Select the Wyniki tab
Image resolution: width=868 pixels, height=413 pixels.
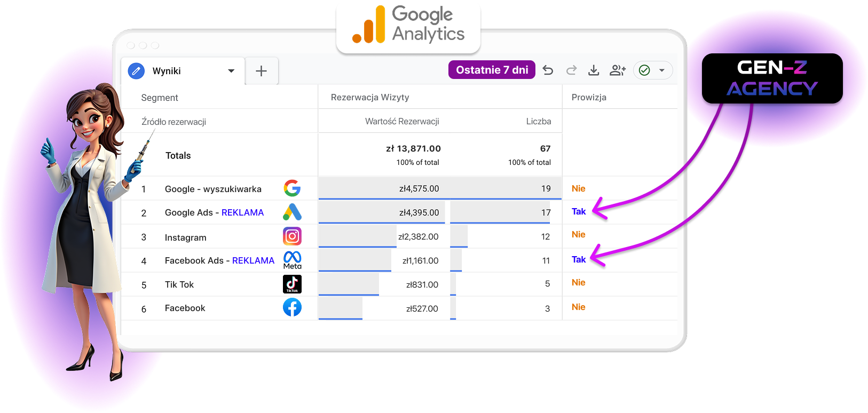click(x=183, y=71)
